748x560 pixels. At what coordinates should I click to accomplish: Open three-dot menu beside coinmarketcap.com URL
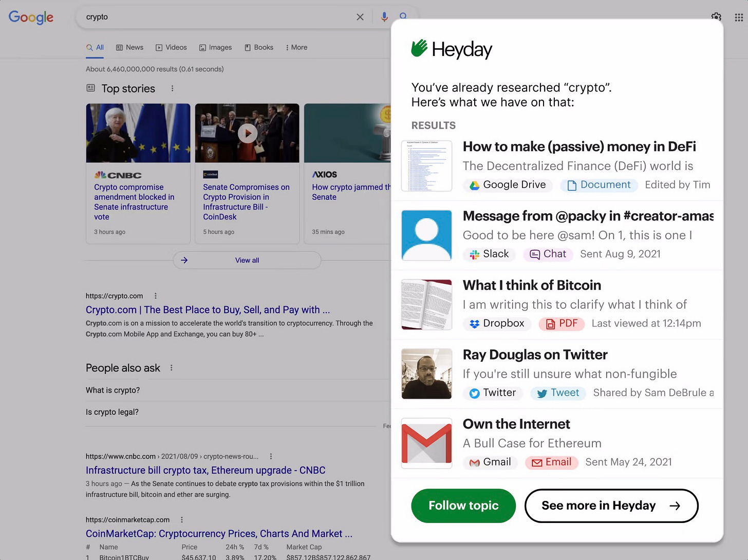[x=181, y=520]
